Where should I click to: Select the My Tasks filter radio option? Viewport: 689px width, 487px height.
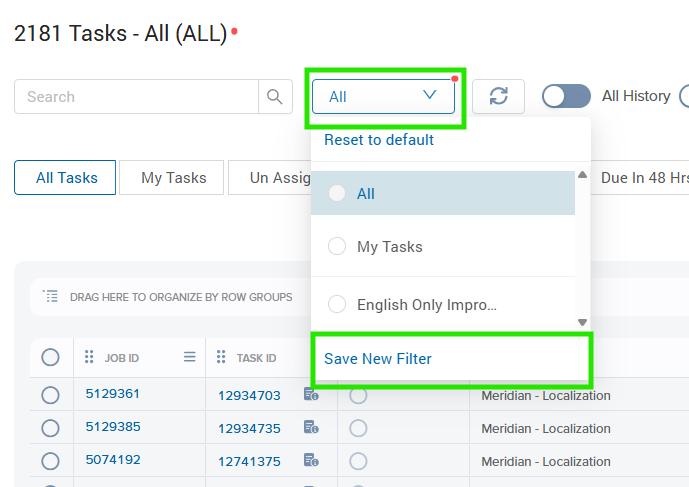pyautogui.click(x=337, y=246)
